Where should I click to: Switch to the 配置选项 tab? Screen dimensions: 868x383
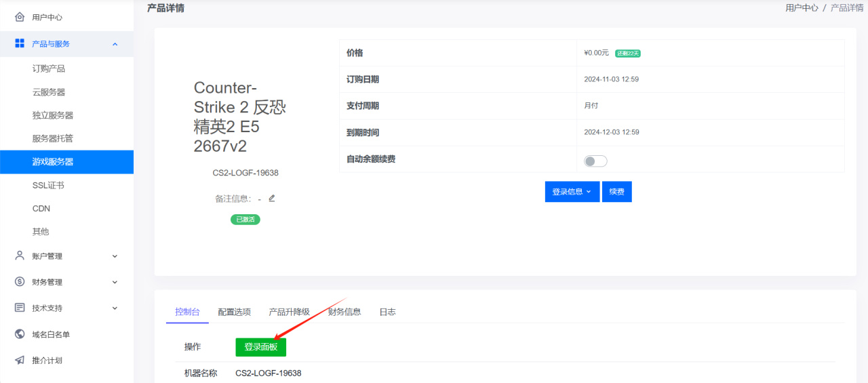pos(235,312)
